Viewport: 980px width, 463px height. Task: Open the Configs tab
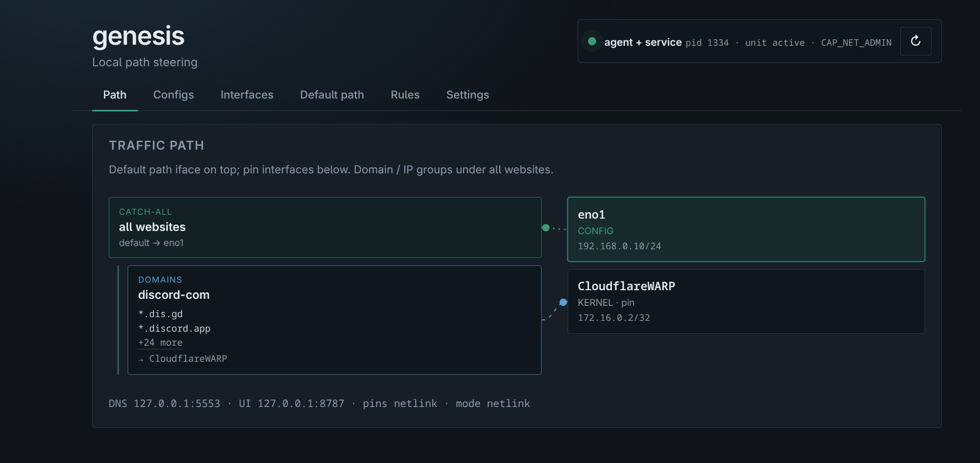pos(173,95)
